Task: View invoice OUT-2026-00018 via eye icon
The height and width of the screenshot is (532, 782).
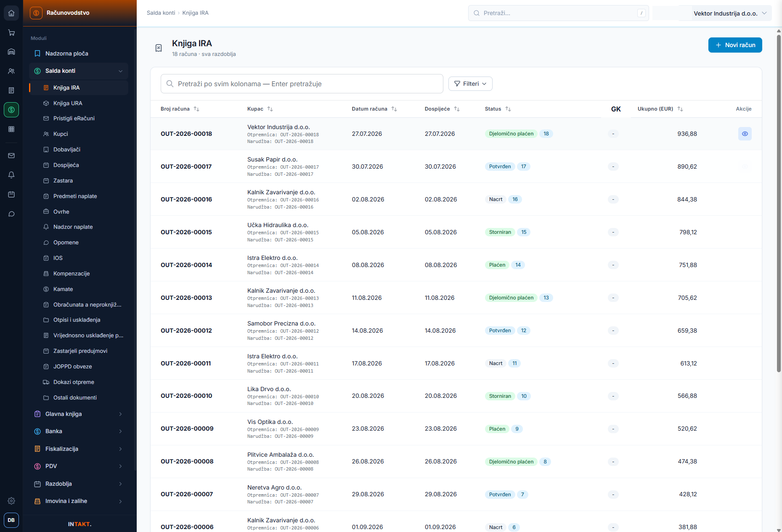Action: click(745, 134)
